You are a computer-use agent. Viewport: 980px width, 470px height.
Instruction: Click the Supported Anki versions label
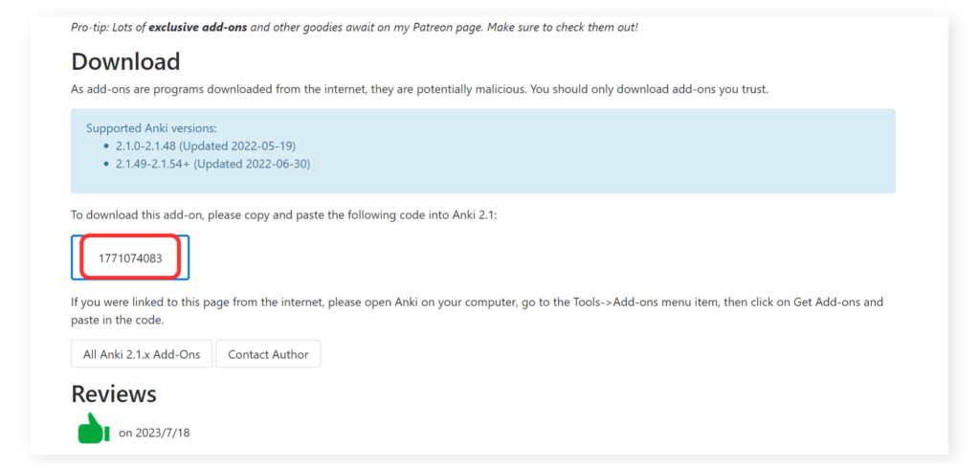click(x=151, y=128)
